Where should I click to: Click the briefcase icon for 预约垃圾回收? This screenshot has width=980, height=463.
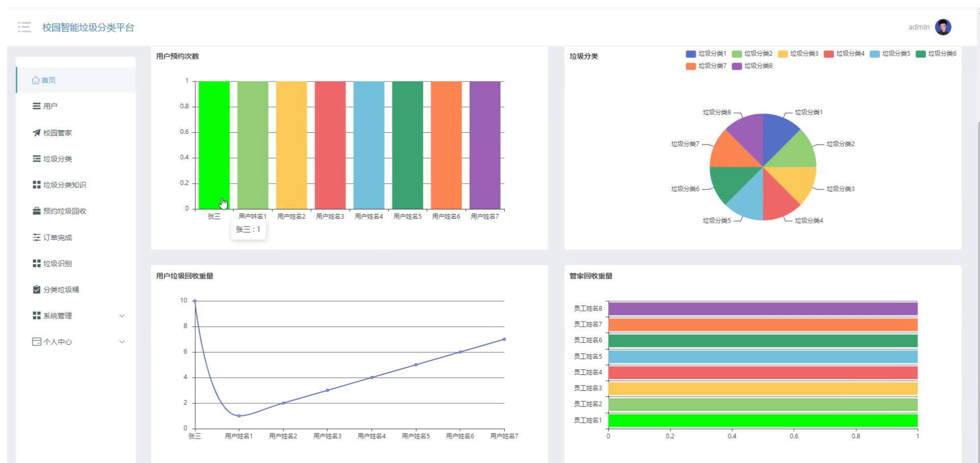(x=37, y=211)
